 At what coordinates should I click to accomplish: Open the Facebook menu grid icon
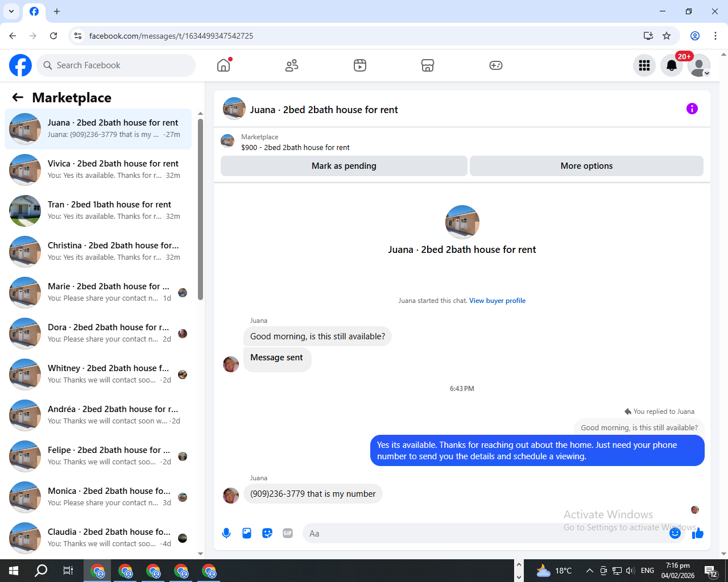pyautogui.click(x=644, y=65)
